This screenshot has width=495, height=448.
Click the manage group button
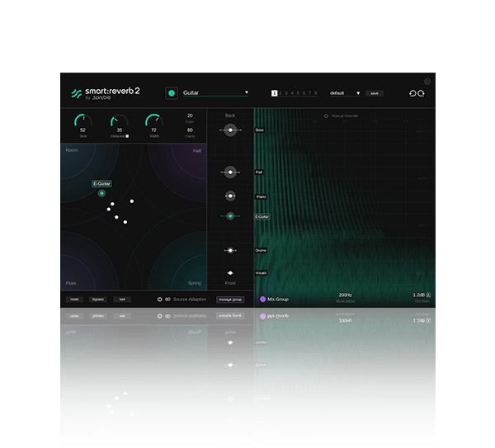click(x=230, y=299)
